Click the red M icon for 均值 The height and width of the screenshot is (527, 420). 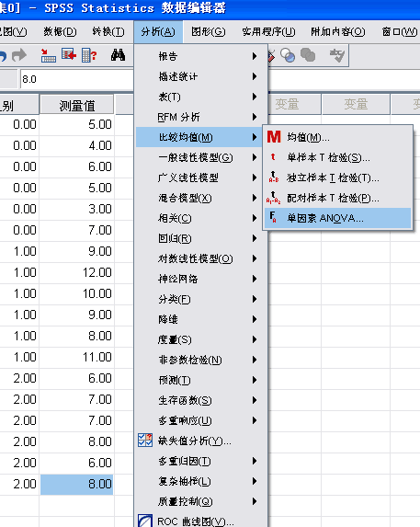(274, 137)
